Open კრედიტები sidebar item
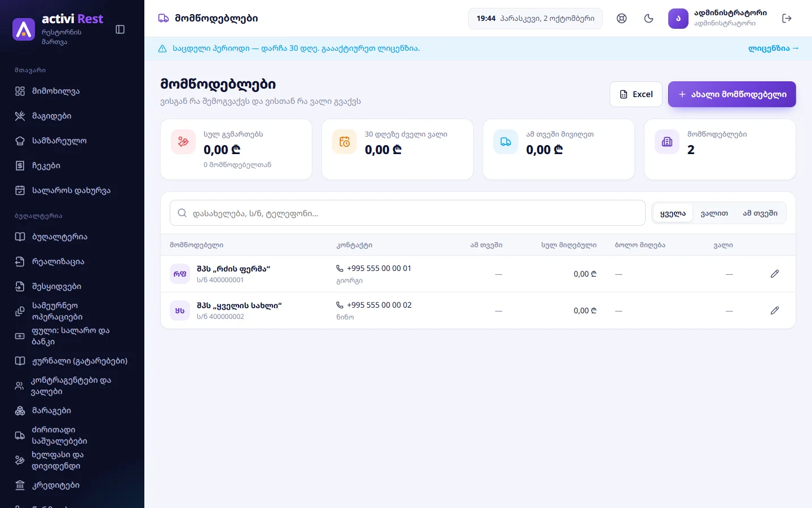812x508 pixels. [72, 485]
